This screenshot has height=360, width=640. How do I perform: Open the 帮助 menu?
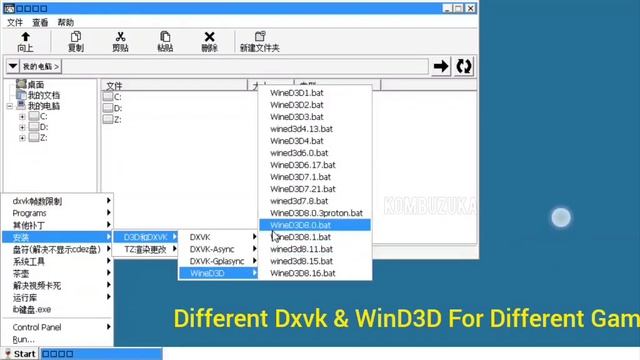[x=65, y=22]
